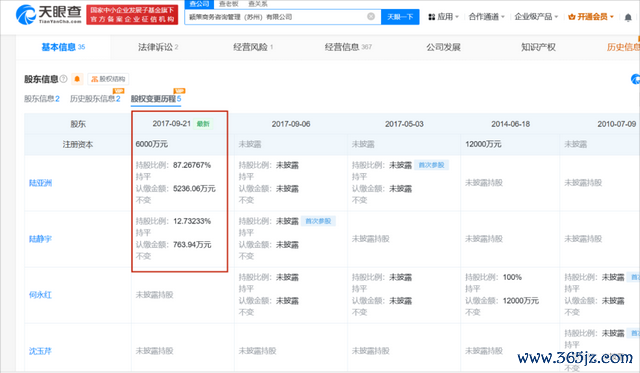Select the 股东信息 2 sub-tab

click(x=42, y=99)
